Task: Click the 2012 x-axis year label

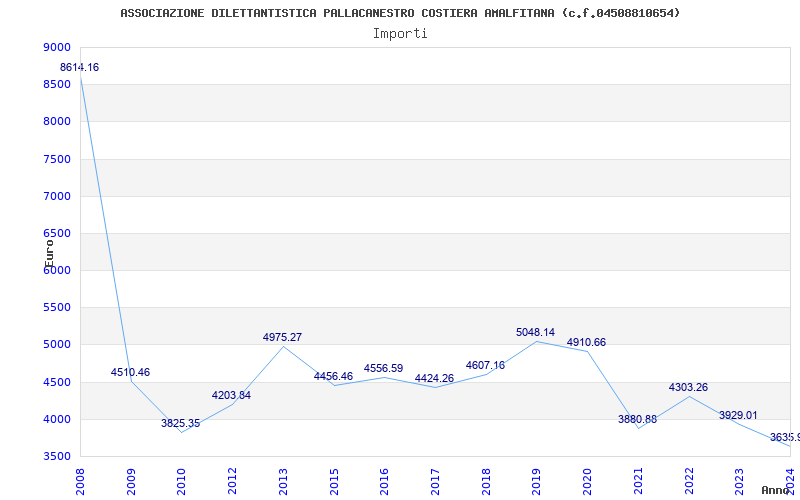Action: click(x=232, y=482)
